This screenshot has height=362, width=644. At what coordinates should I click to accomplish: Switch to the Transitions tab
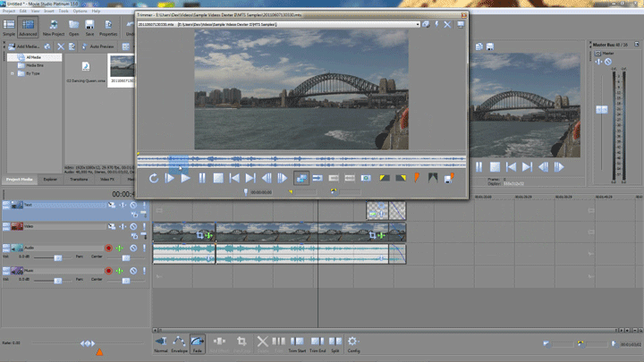click(x=80, y=180)
